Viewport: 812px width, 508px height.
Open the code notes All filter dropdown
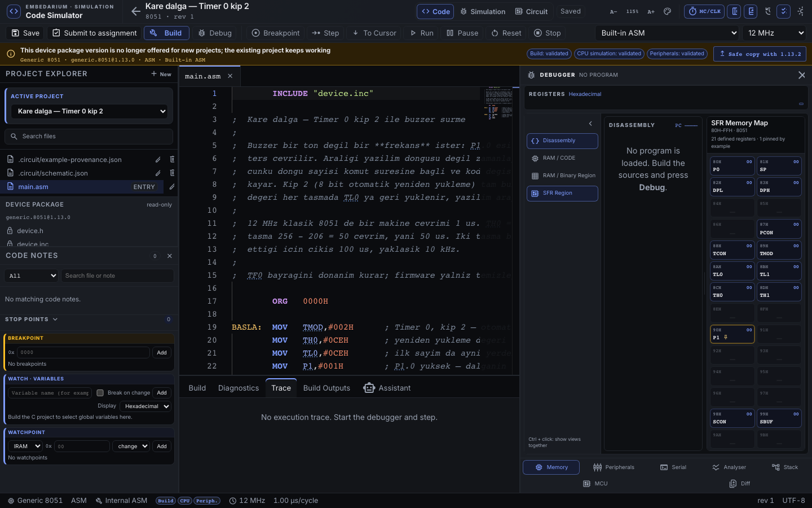[31, 276]
